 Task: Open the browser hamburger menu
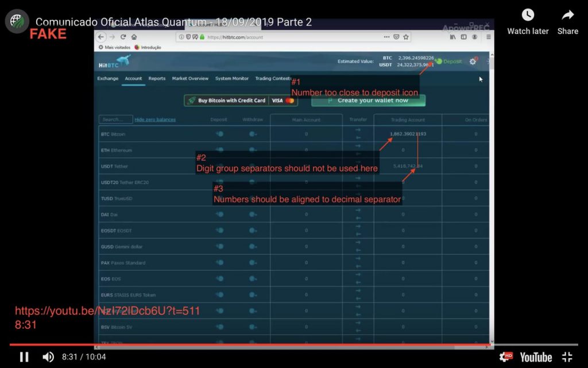point(488,37)
